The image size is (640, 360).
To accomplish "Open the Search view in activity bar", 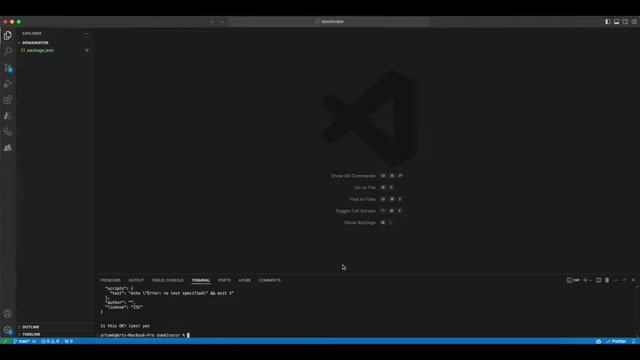I will click(x=8, y=51).
